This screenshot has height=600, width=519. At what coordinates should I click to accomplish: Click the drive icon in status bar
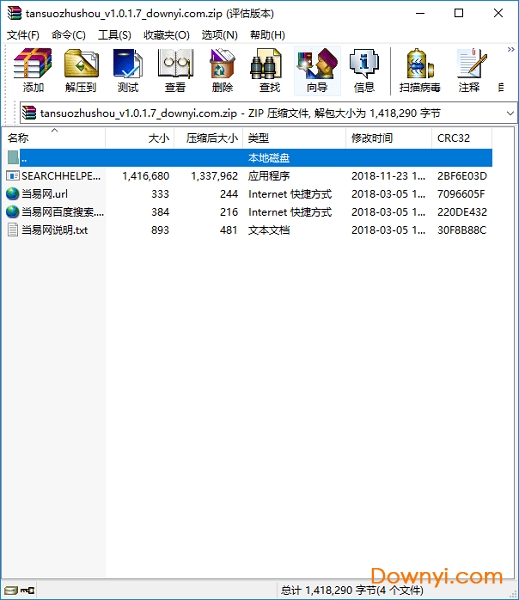pos(11,590)
